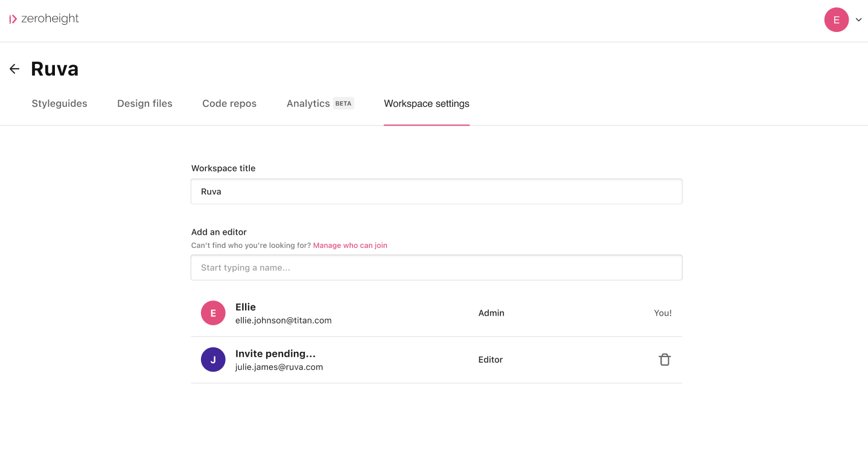Switch to the Styleguides tab

59,104
